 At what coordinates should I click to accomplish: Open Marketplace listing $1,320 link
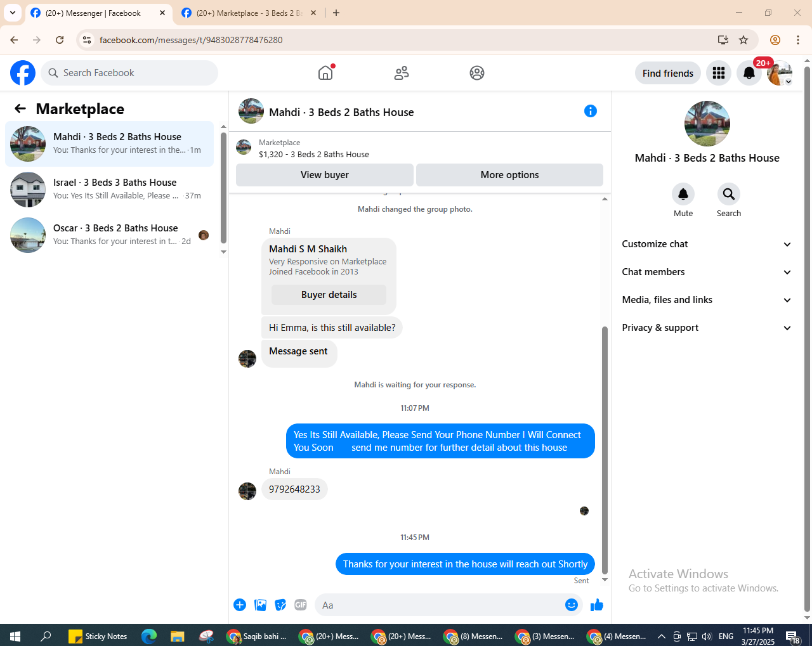pyautogui.click(x=314, y=154)
